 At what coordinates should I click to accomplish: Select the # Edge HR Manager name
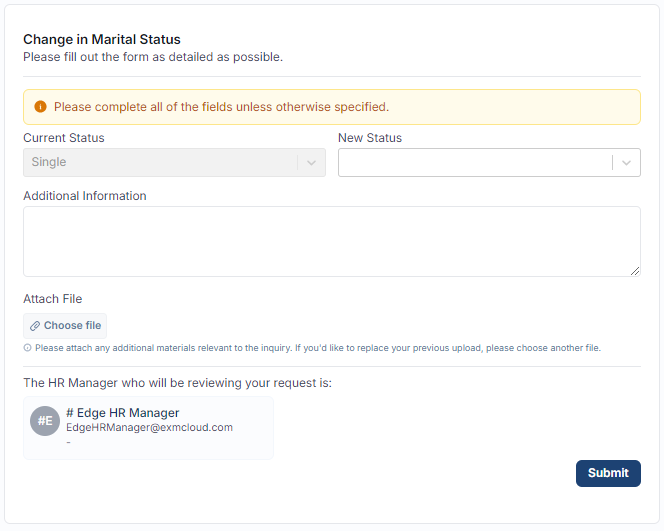pos(122,413)
